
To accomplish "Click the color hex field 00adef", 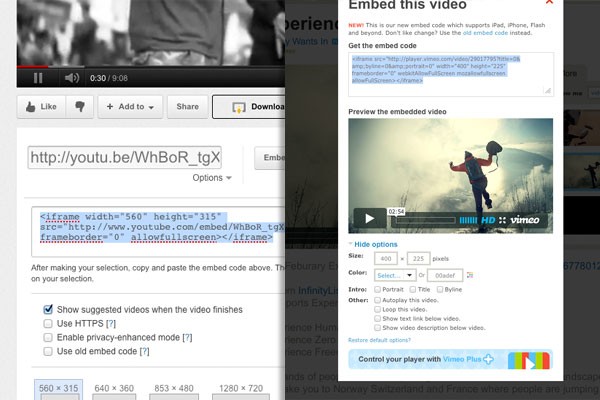I will pyautogui.click(x=445, y=275).
